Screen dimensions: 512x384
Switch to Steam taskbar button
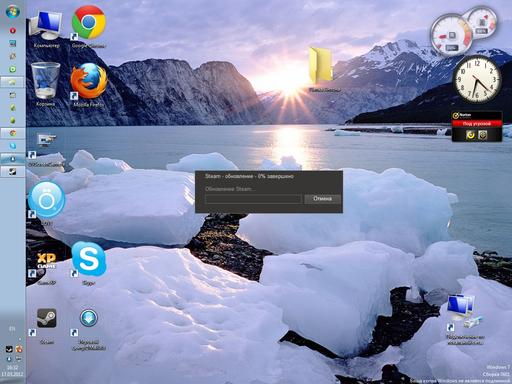pos(13,172)
